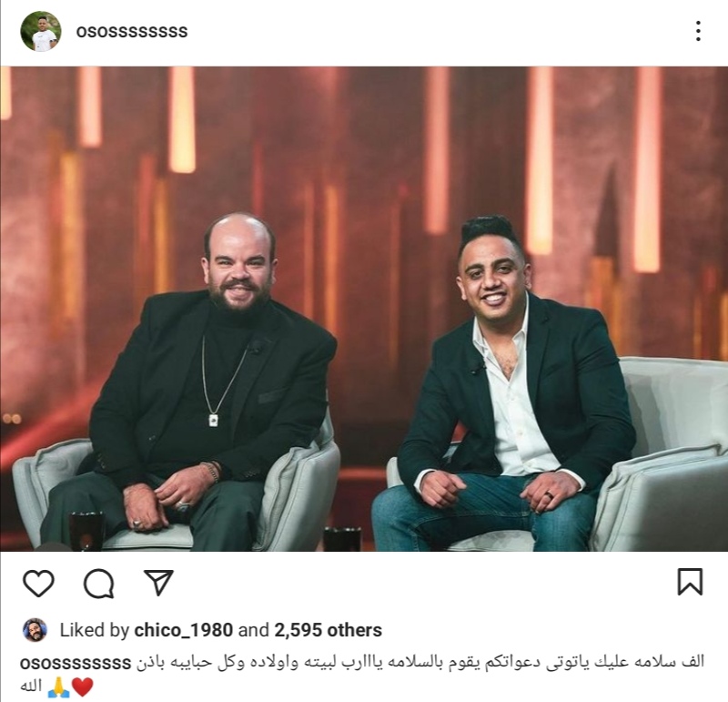The image size is (728, 702).
Task: Click the praying hands emoji in caption
Action: pos(58,687)
